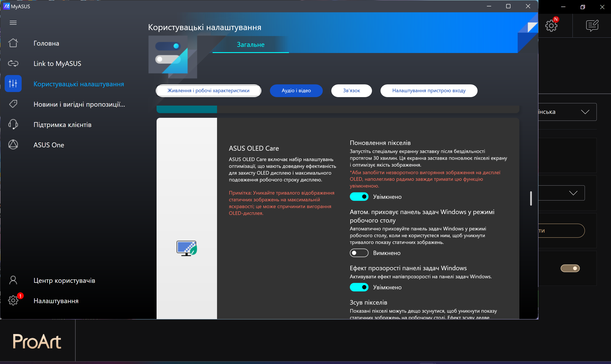611x364 pixels.
Task: Select the Загальне tab
Action: tap(251, 45)
